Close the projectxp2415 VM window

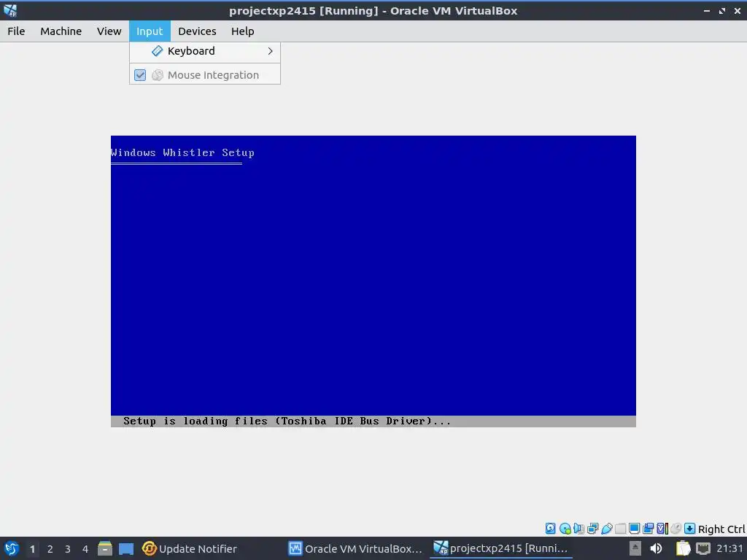(x=738, y=10)
